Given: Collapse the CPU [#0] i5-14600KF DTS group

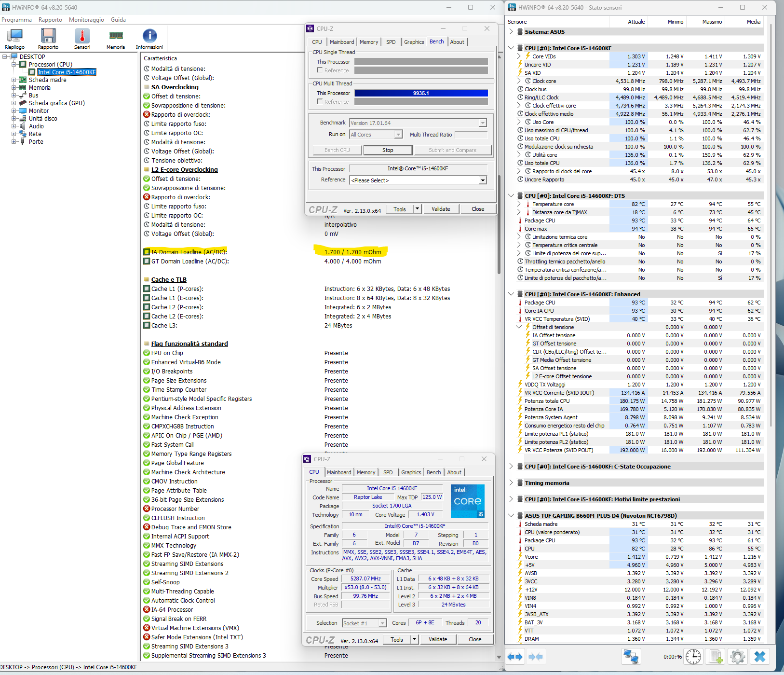Looking at the screenshot, I should click(511, 196).
